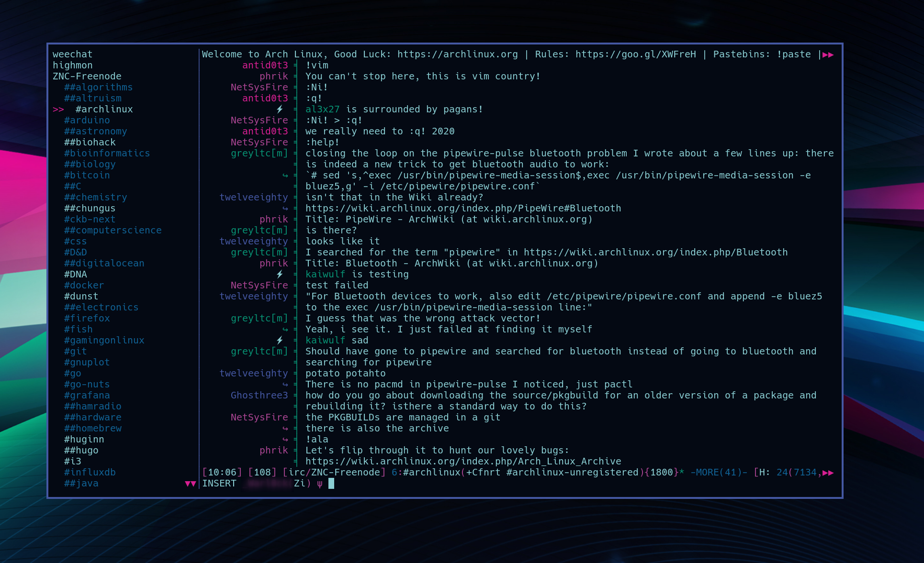Click the buffer list scroll-down arrows
The height and width of the screenshot is (563, 924).
pyautogui.click(x=190, y=484)
